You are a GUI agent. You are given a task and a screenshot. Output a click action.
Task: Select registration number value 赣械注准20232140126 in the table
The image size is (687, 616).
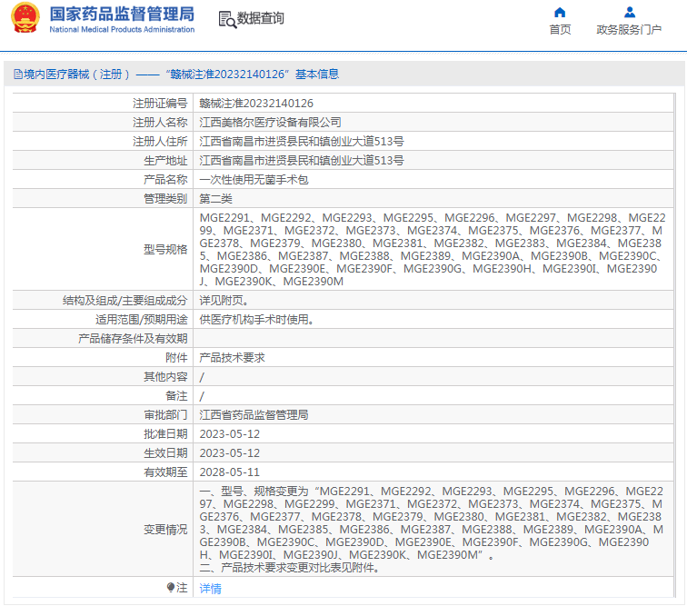point(256,104)
